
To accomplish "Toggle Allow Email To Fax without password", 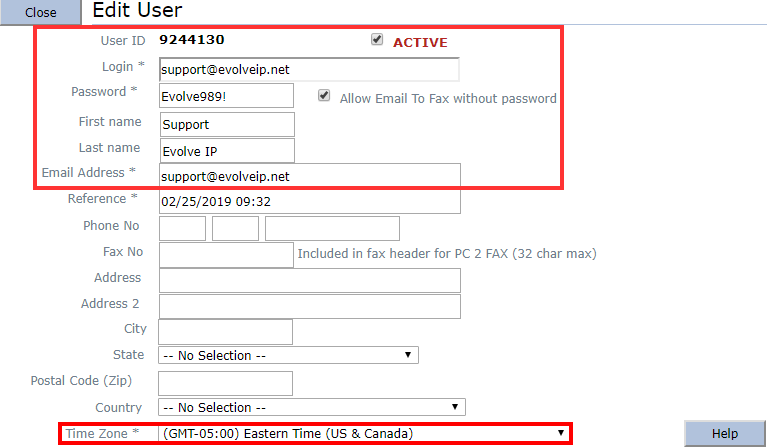I will point(324,97).
